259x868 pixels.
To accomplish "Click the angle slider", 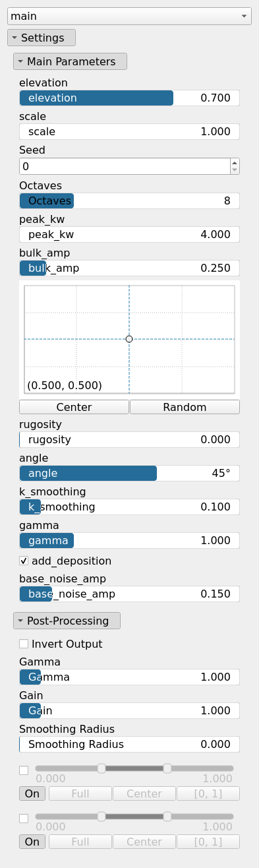I will 129,473.
